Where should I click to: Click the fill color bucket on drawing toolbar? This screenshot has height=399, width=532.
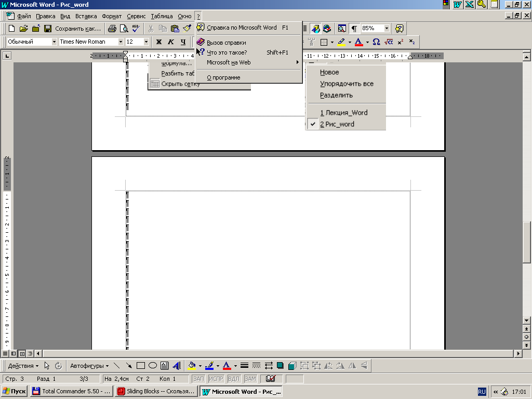[x=192, y=365]
